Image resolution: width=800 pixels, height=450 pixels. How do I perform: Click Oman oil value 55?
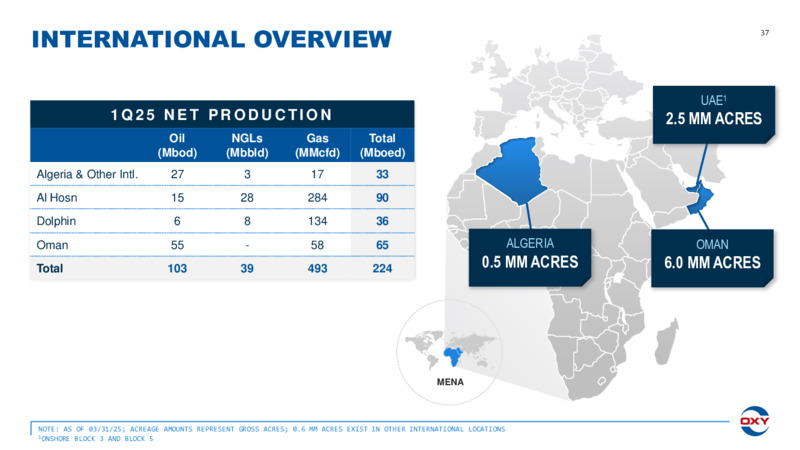pos(177,245)
